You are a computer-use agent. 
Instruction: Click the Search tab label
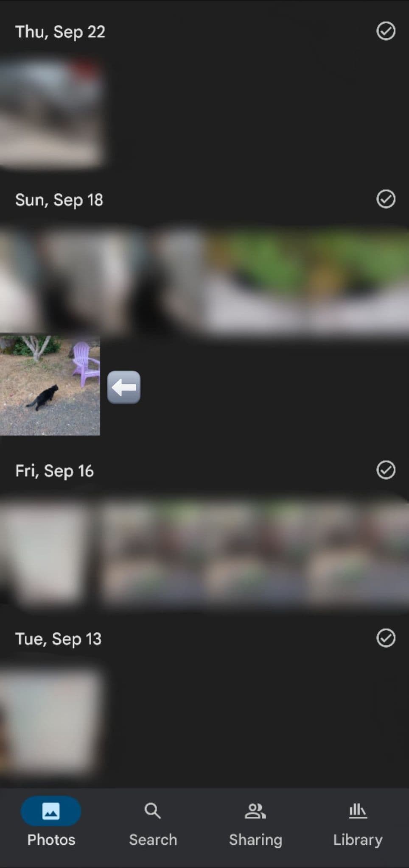[153, 840]
